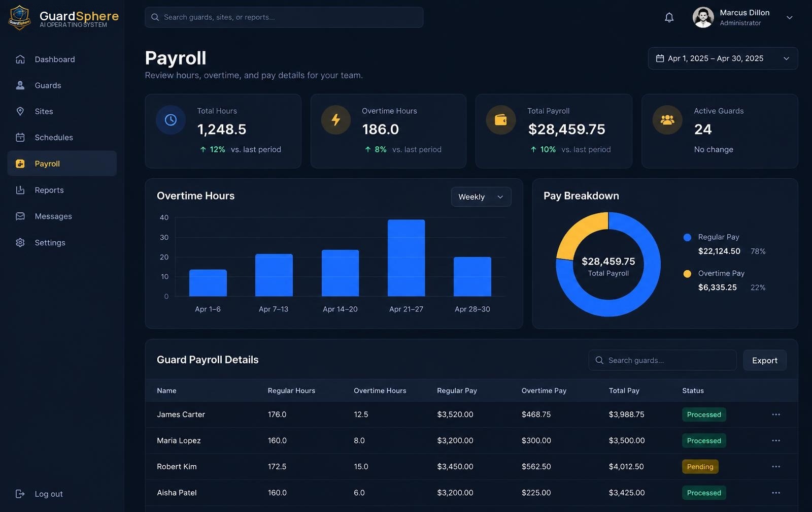Sort by Total Pay column header
The height and width of the screenshot is (512, 812).
coord(624,391)
